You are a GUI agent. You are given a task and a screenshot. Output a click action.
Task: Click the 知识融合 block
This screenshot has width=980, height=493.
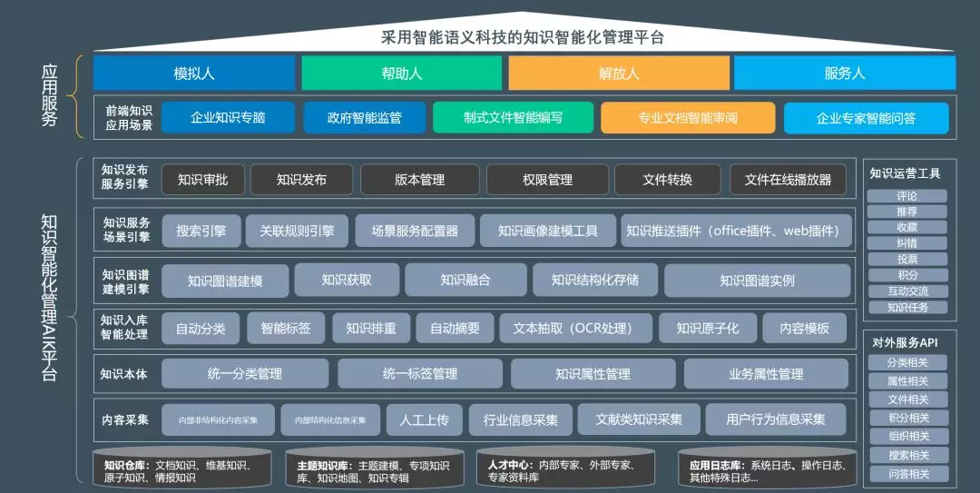point(465,280)
